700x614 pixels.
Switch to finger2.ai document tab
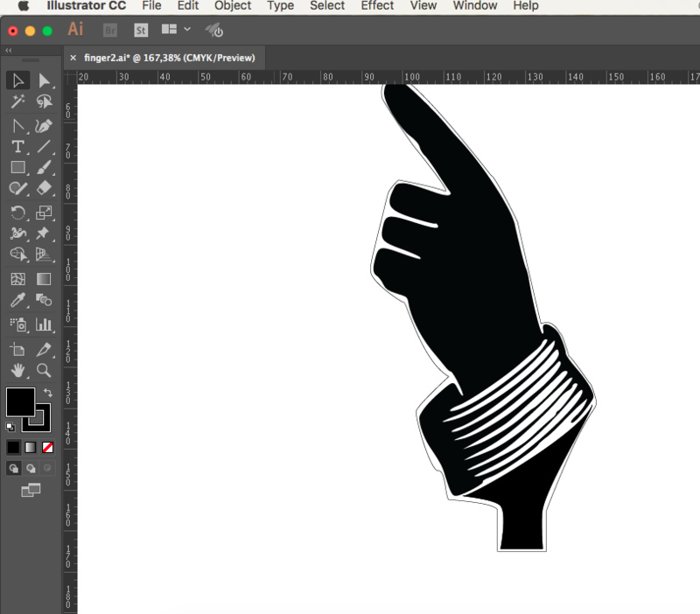point(170,58)
